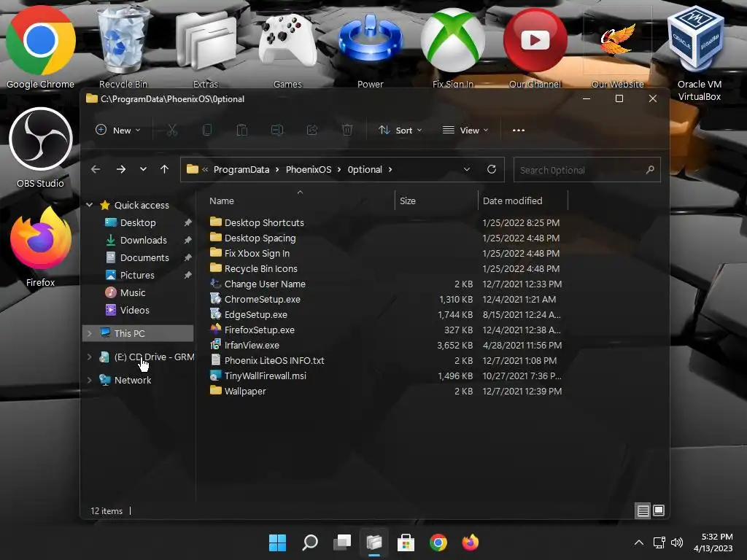Select the IrfanView.exe file
Screen dimensions: 747x560
[x=252, y=345]
